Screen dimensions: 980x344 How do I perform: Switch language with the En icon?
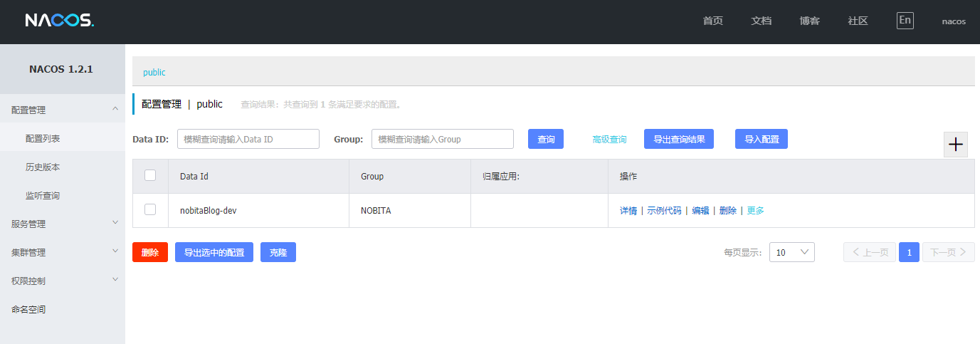pos(905,21)
